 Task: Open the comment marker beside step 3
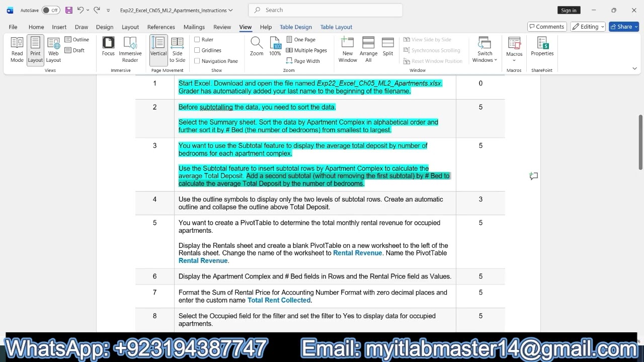pos(534,176)
